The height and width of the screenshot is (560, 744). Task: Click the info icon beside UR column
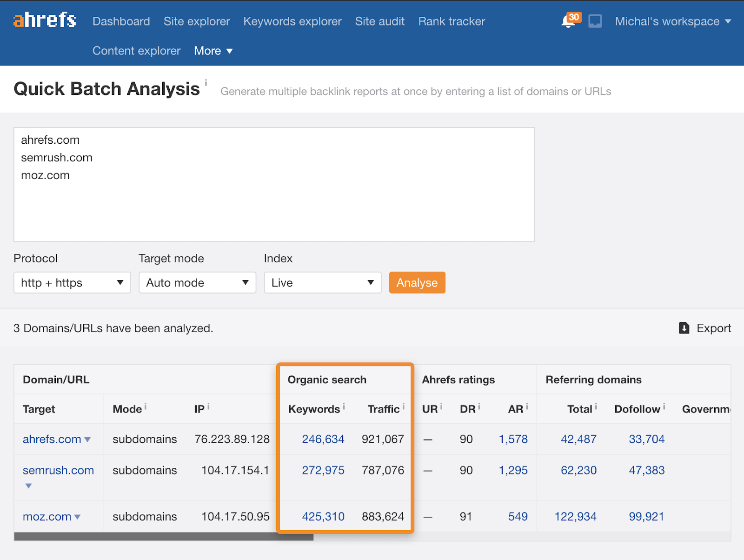pyautogui.click(x=440, y=405)
